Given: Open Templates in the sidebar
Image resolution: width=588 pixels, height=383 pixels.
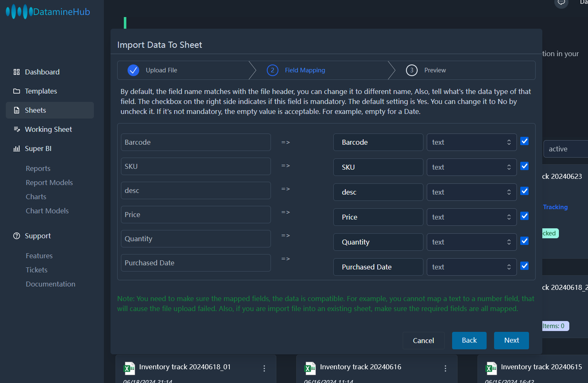Looking at the screenshot, I should [50, 91].
